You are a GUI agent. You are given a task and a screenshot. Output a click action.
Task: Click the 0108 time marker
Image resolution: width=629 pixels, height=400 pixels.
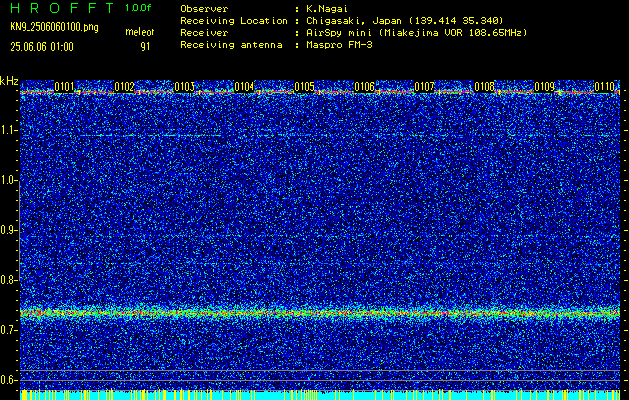click(x=484, y=87)
